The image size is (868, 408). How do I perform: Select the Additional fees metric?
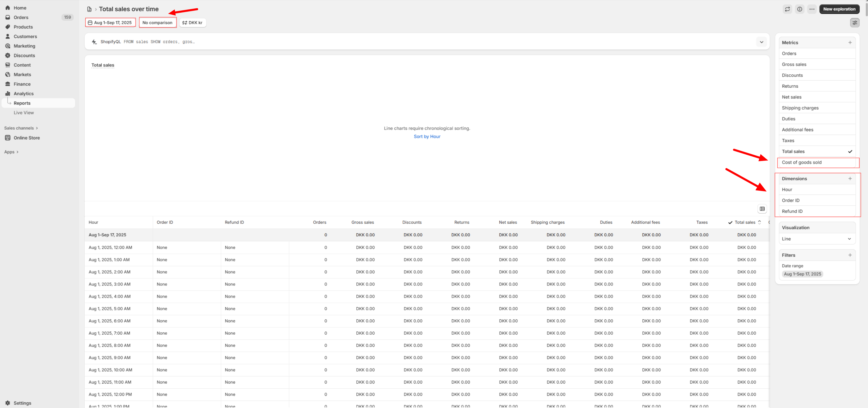[817, 130]
